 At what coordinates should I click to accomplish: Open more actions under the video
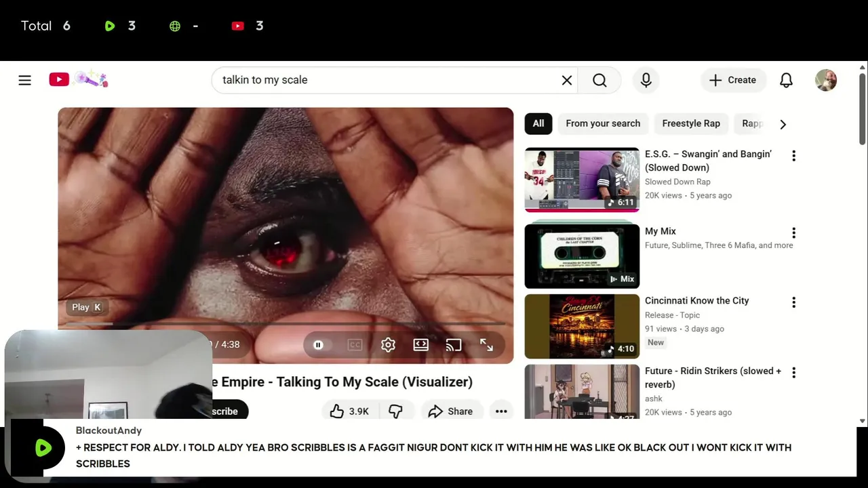point(501,411)
